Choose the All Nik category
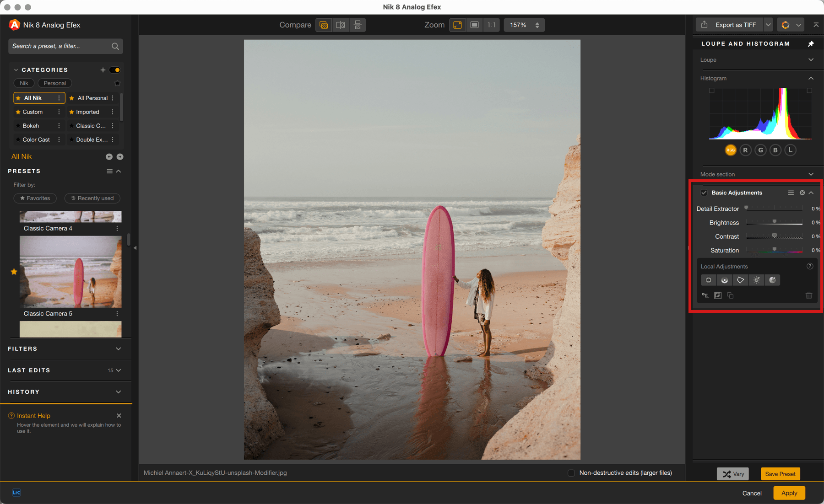The width and height of the screenshot is (824, 504). point(39,98)
